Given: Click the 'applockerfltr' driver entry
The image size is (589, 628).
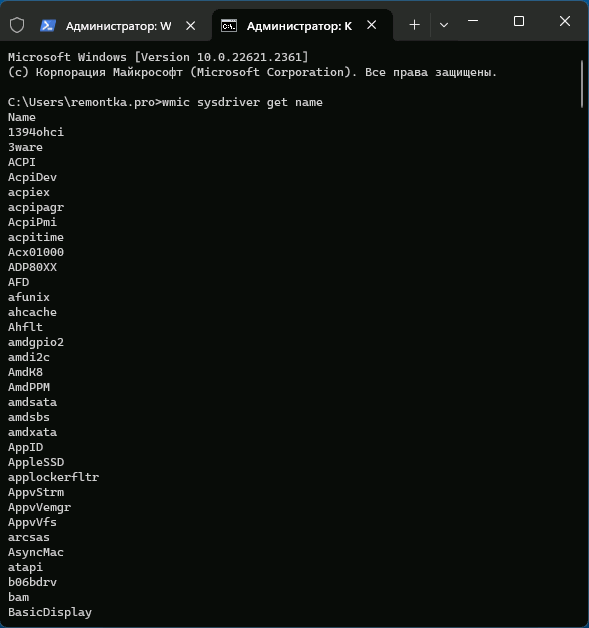Looking at the screenshot, I should [53, 477].
